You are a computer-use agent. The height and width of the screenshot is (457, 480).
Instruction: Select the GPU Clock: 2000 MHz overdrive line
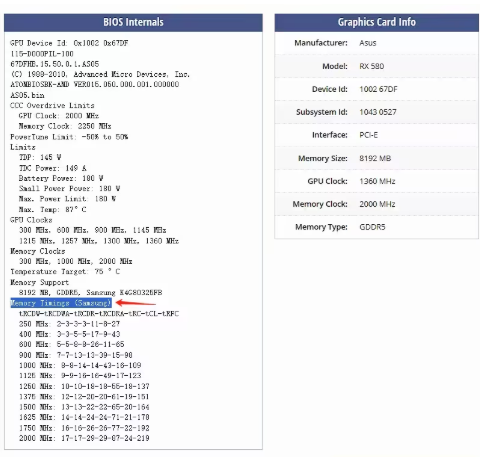click(x=59, y=116)
